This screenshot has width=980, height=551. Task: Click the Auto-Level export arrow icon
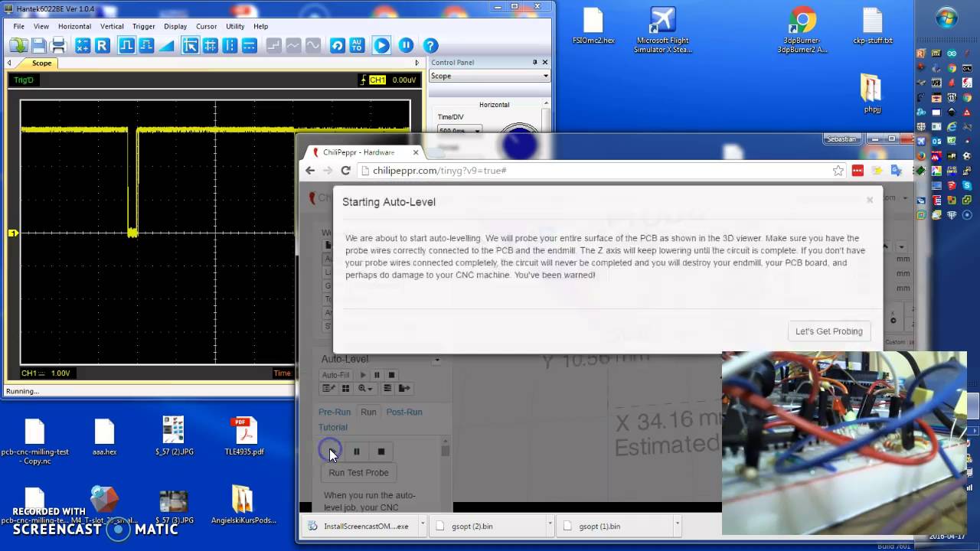[x=404, y=389]
